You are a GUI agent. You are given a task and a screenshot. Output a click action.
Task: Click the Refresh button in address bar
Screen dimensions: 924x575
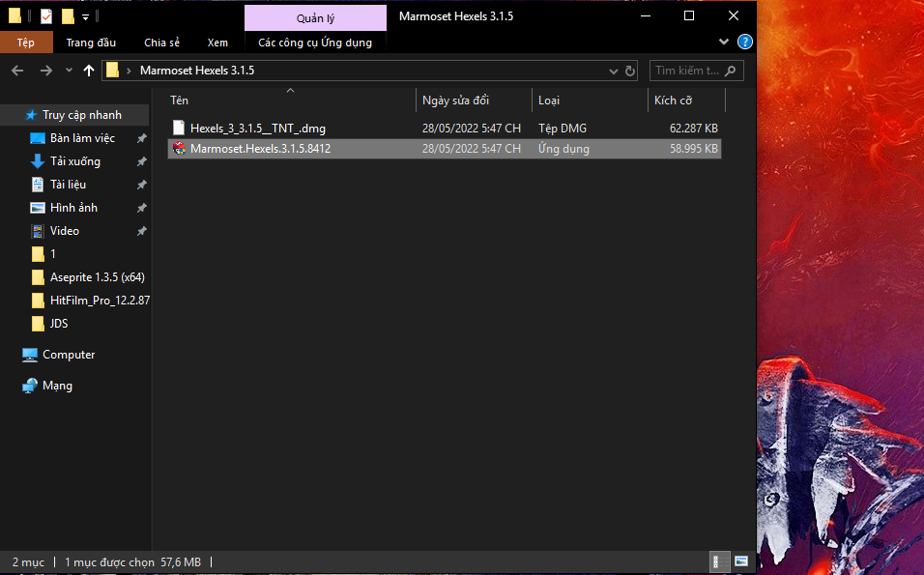click(x=630, y=71)
